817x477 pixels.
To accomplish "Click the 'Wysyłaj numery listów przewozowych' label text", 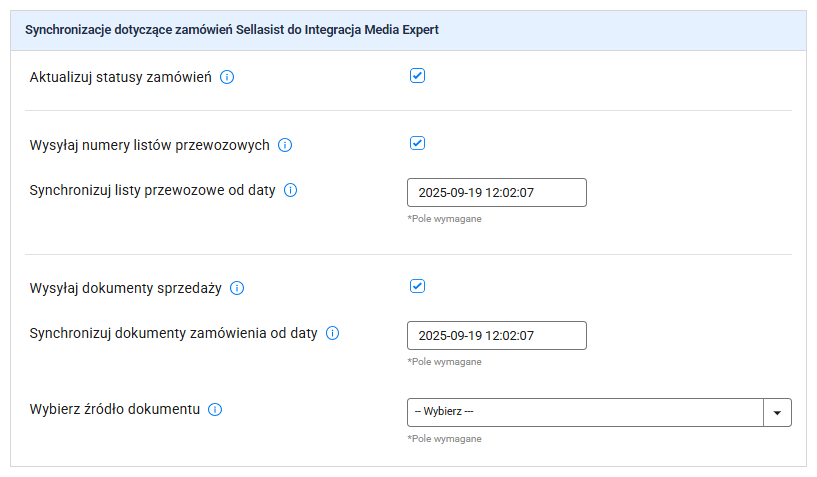I will [150, 145].
